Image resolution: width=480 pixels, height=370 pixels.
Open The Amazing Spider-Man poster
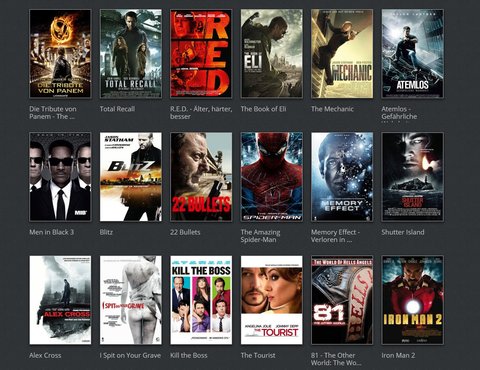click(272, 177)
